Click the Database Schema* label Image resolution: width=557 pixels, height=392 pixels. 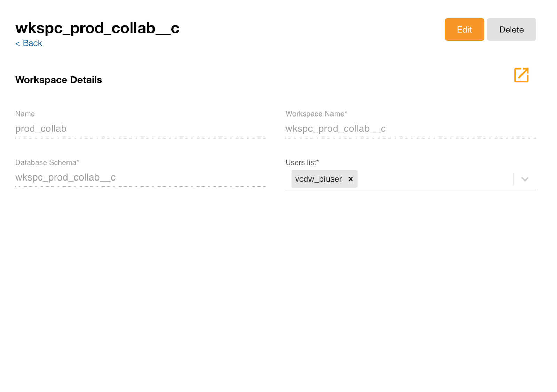click(x=47, y=162)
